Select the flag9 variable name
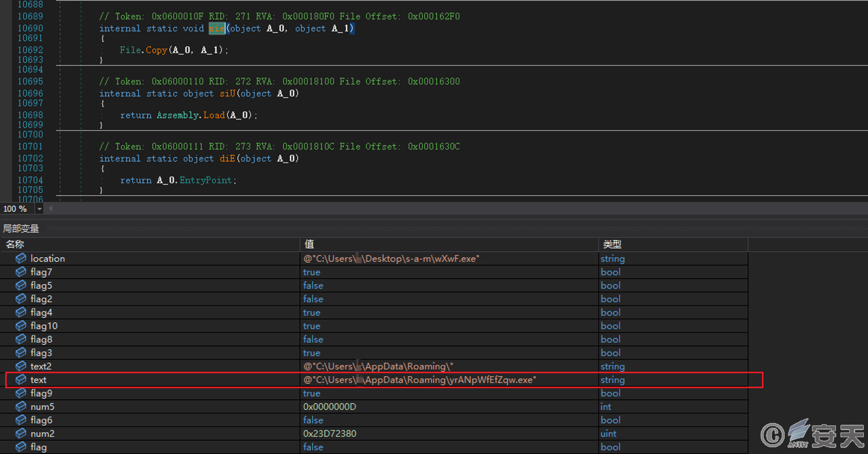This screenshot has height=454, width=868. 41,393
